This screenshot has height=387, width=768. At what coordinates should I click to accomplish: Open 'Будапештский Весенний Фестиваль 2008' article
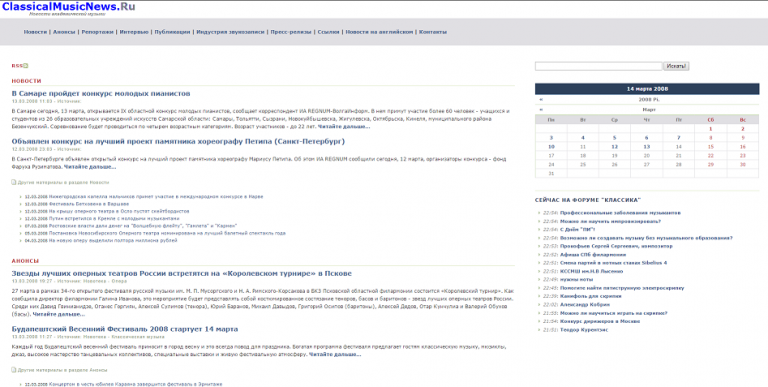125,329
